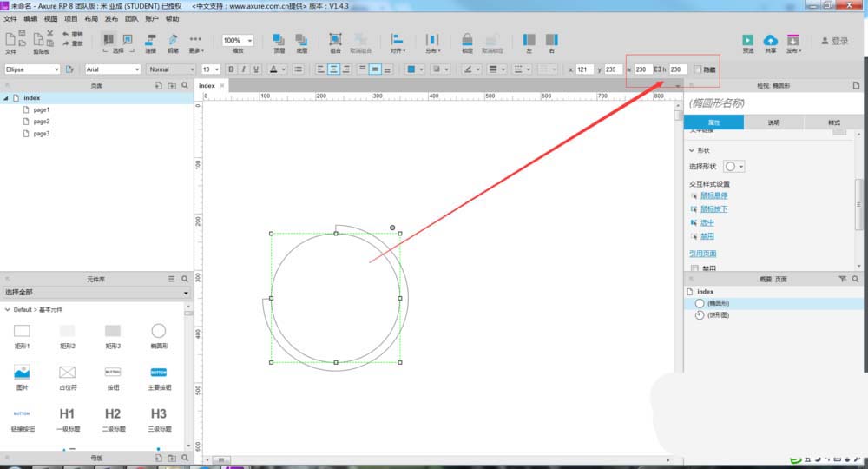Align text left

[x=320, y=69]
